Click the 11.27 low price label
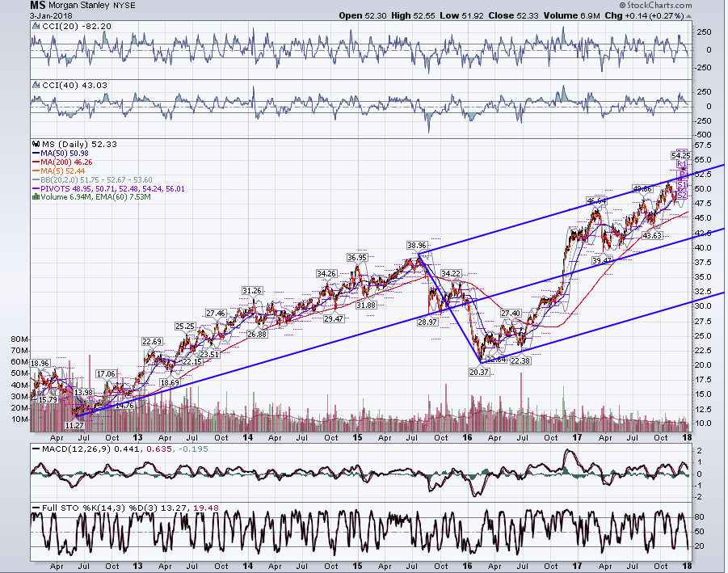This screenshot has width=728, height=573. tap(74, 425)
